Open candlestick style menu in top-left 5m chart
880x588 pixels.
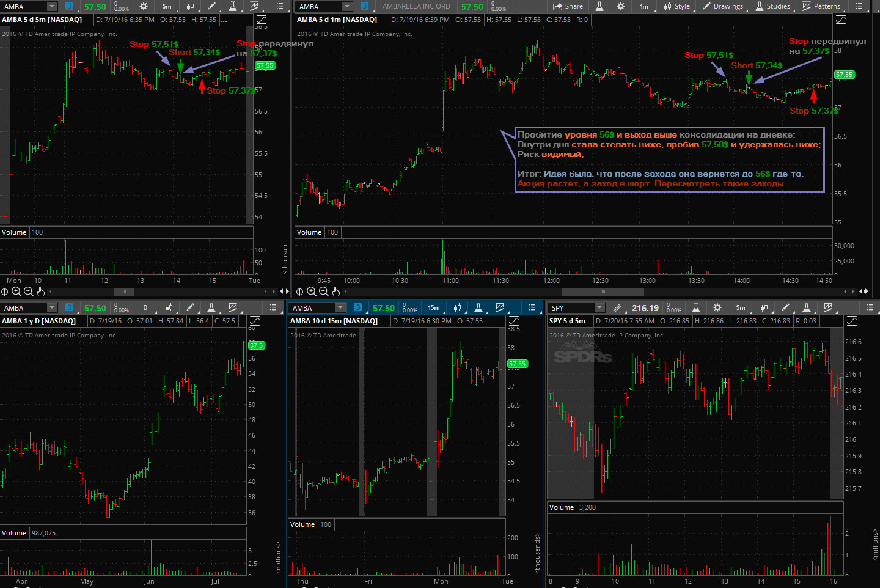(190, 6)
